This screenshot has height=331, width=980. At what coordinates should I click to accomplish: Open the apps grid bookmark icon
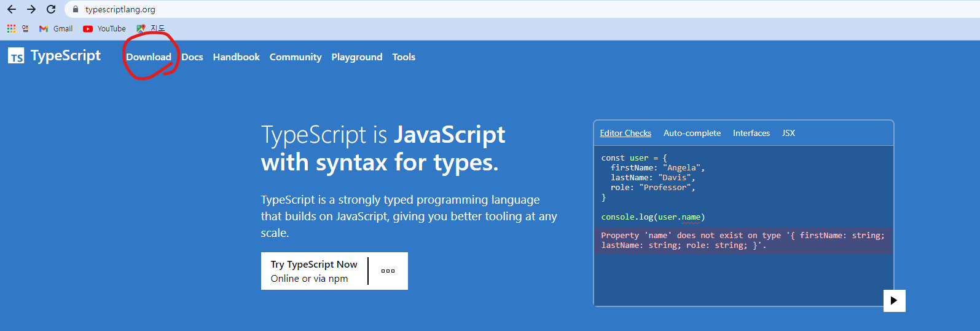click(x=11, y=28)
